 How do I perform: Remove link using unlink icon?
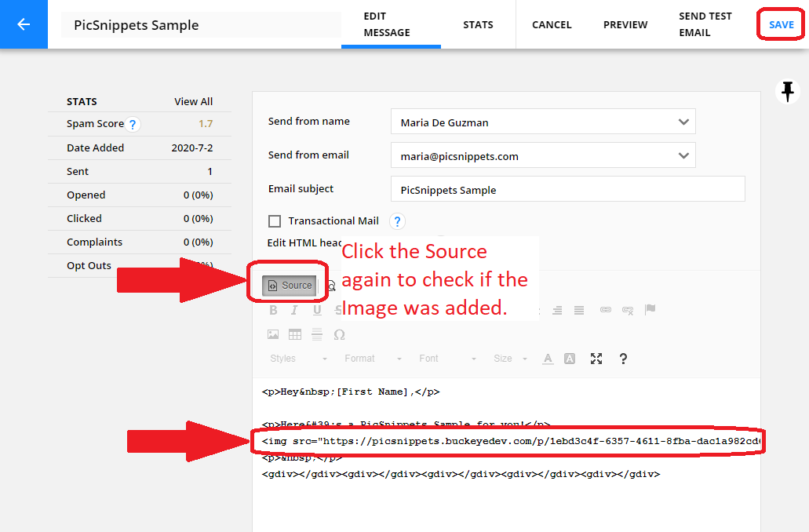coord(628,310)
